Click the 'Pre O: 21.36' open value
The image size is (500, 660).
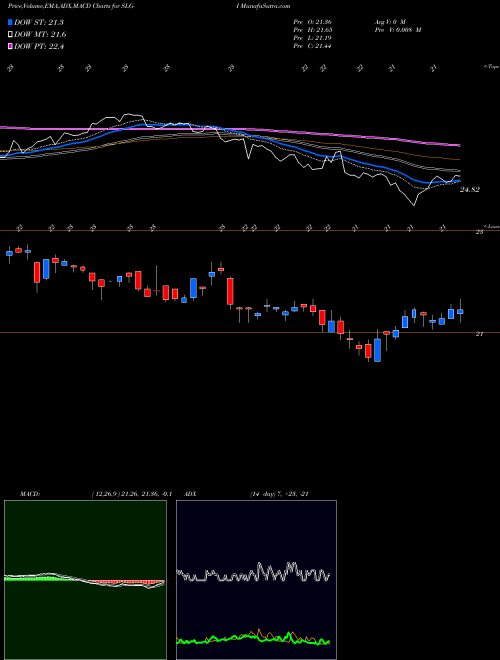point(313,21)
